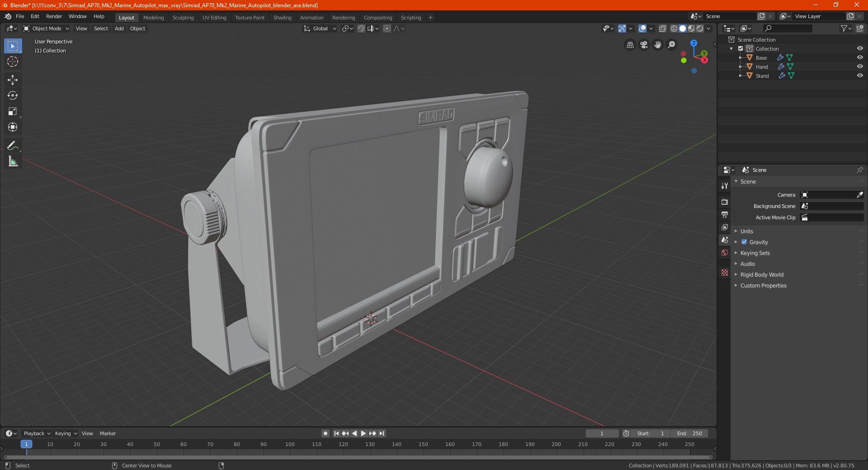Open Global transform orientation dropdown

coord(320,28)
